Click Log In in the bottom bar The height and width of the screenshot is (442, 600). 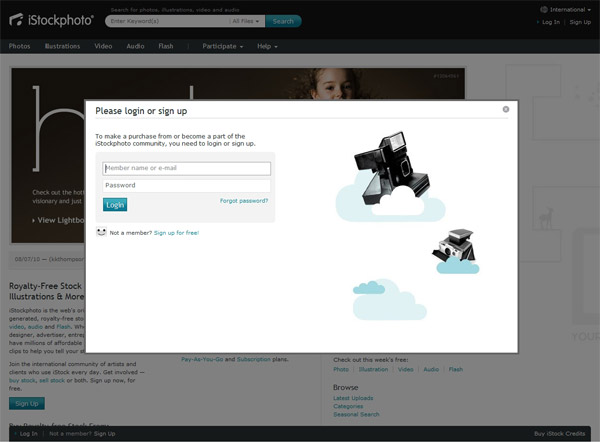pos(29,434)
